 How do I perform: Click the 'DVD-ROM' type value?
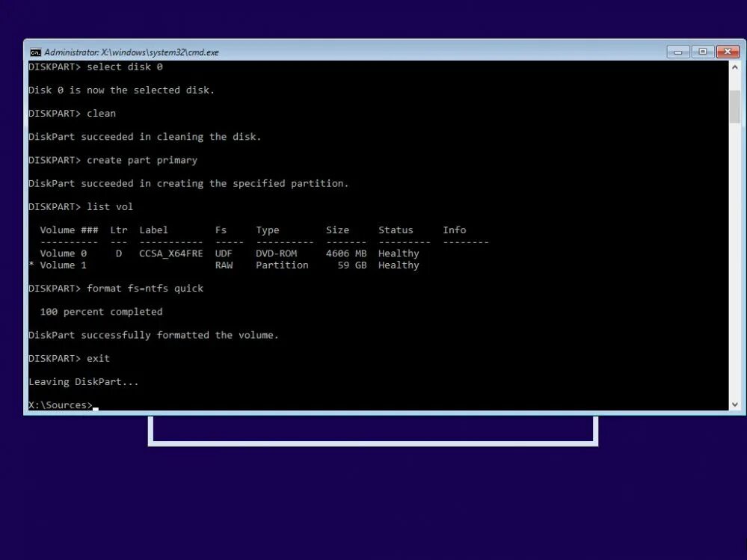[x=276, y=253]
